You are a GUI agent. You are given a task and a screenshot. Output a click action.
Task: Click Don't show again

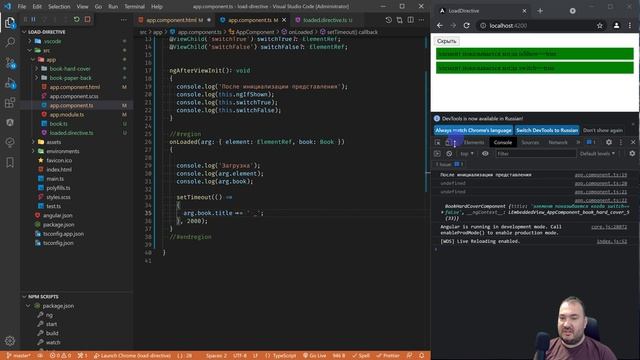tap(603, 130)
